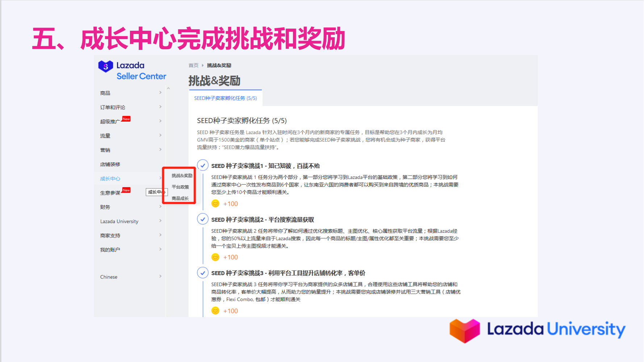
Task: Open the 商家支持 sidebar menu
Action: [x=110, y=236]
